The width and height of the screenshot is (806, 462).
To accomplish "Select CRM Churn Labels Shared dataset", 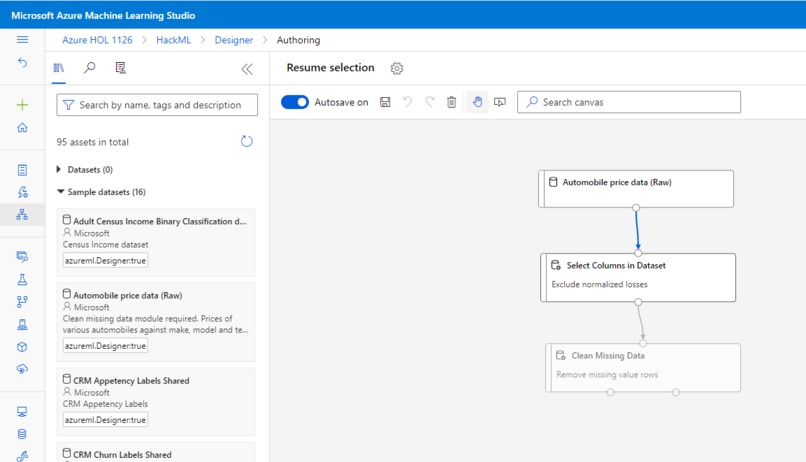I will [x=156, y=453].
